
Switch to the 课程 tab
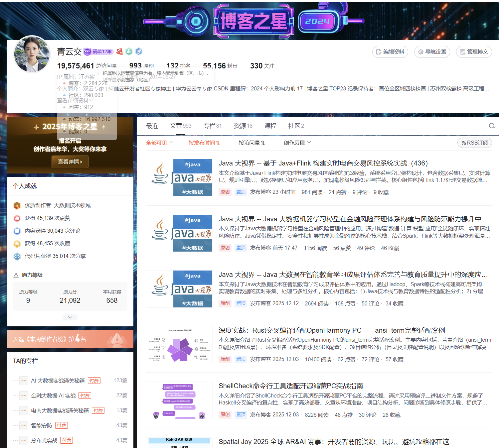coord(270,126)
